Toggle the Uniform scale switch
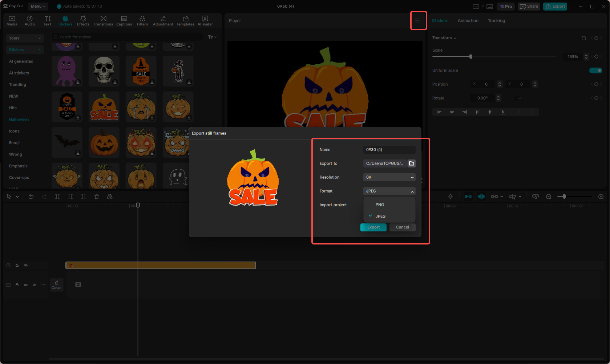Viewport: 610px width, 364px height. (x=596, y=70)
